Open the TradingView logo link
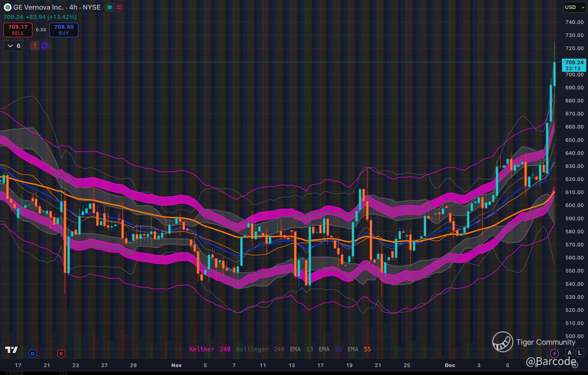Viewport: 588px width, 375px height. point(12,350)
